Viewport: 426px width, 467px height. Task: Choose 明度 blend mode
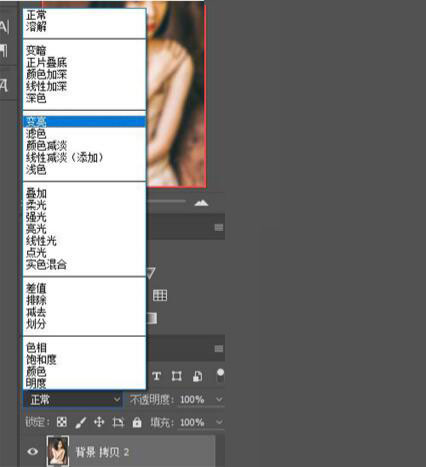(84, 383)
